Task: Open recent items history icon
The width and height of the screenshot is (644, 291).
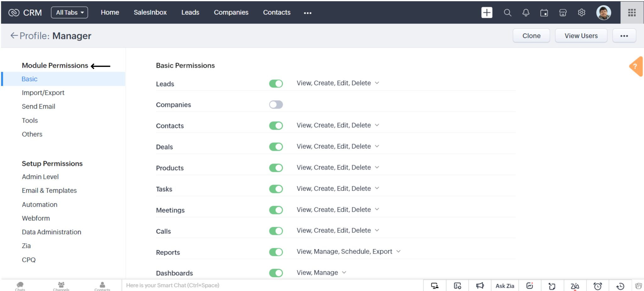Action: pyautogui.click(x=620, y=286)
